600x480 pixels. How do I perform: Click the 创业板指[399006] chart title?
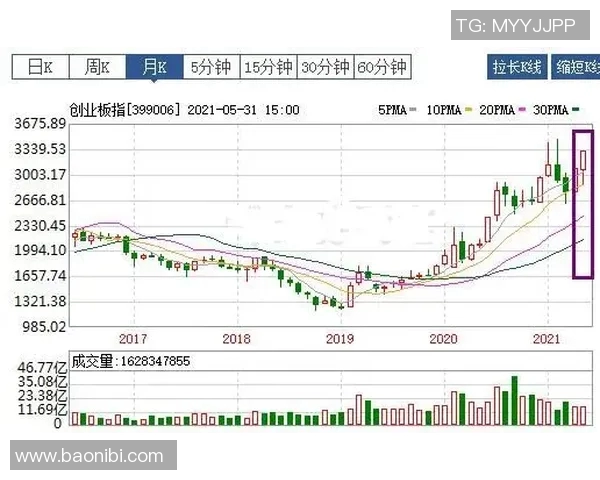tap(124, 110)
